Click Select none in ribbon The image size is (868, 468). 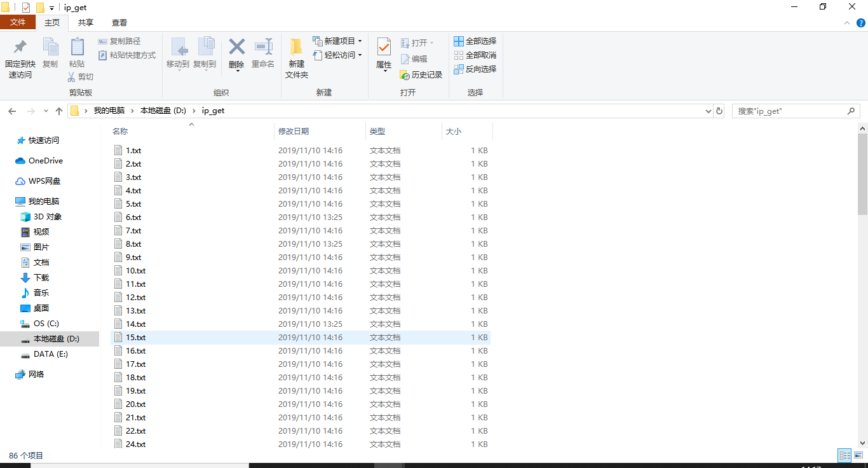pyautogui.click(x=475, y=55)
